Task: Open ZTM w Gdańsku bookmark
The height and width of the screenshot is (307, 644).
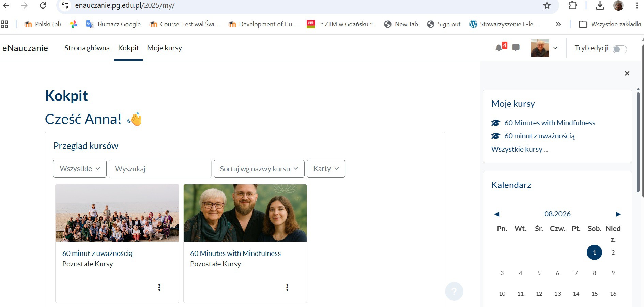Action: point(341,24)
